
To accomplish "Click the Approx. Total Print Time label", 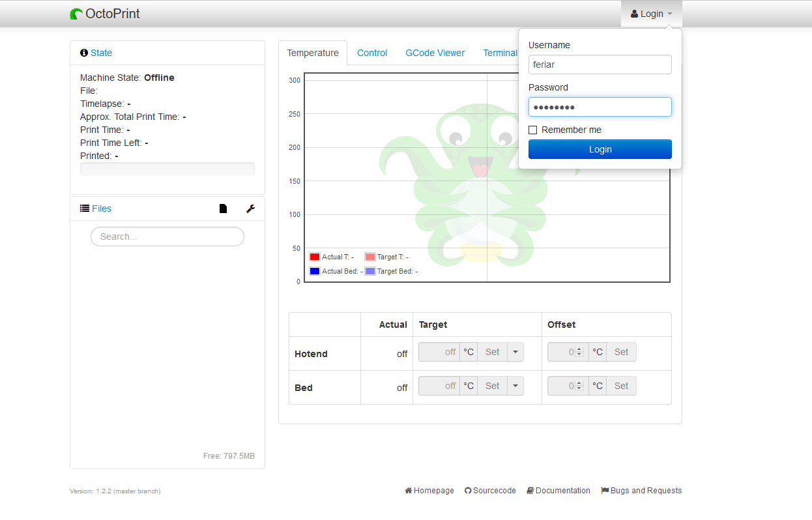I will coord(130,117).
